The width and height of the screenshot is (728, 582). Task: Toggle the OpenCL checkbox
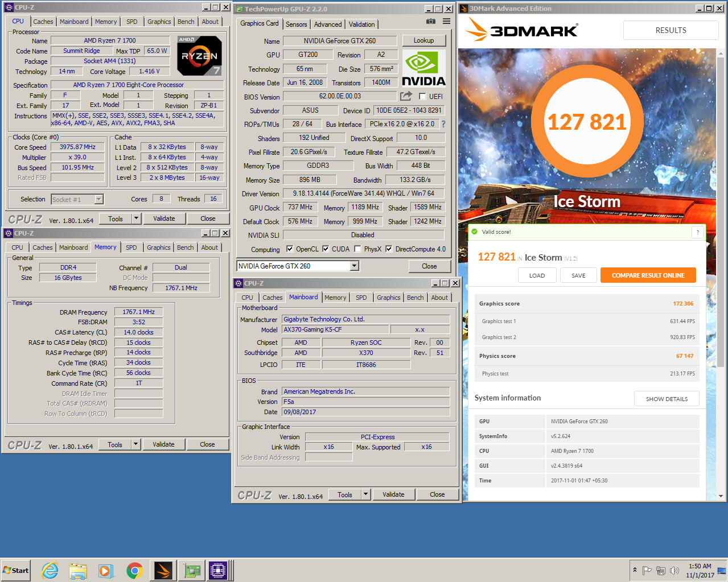(290, 249)
